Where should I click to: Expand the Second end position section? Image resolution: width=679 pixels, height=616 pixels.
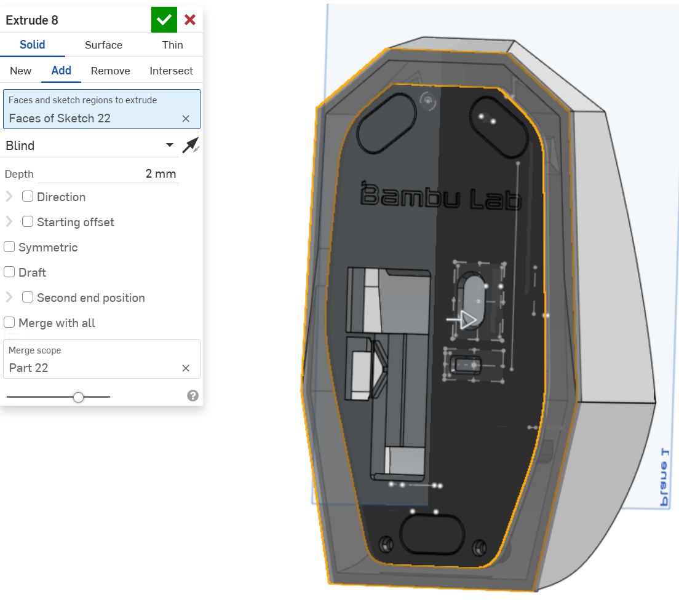click(9, 298)
